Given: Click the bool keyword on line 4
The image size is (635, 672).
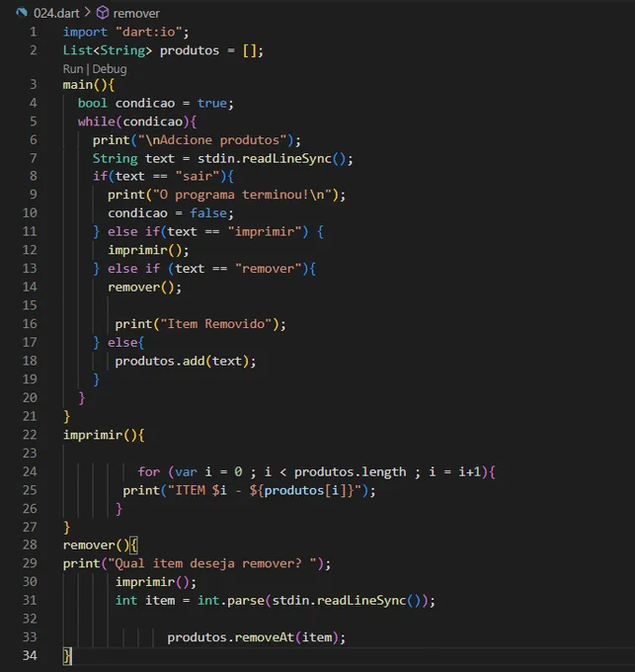Looking at the screenshot, I should [92, 104].
